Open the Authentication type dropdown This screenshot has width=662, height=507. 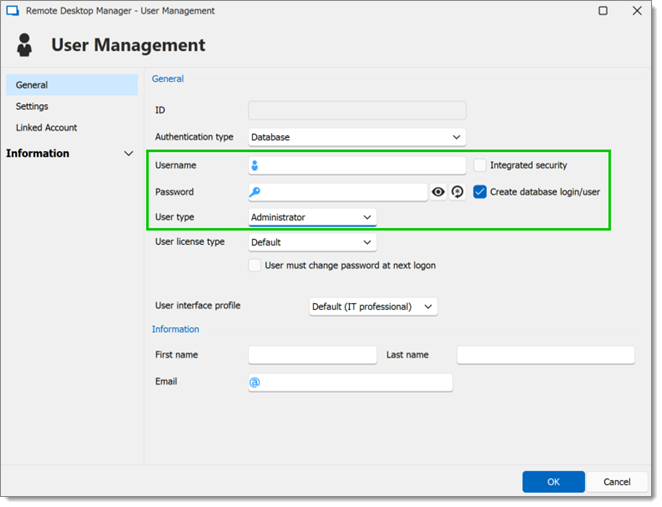pyautogui.click(x=357, y=137)
